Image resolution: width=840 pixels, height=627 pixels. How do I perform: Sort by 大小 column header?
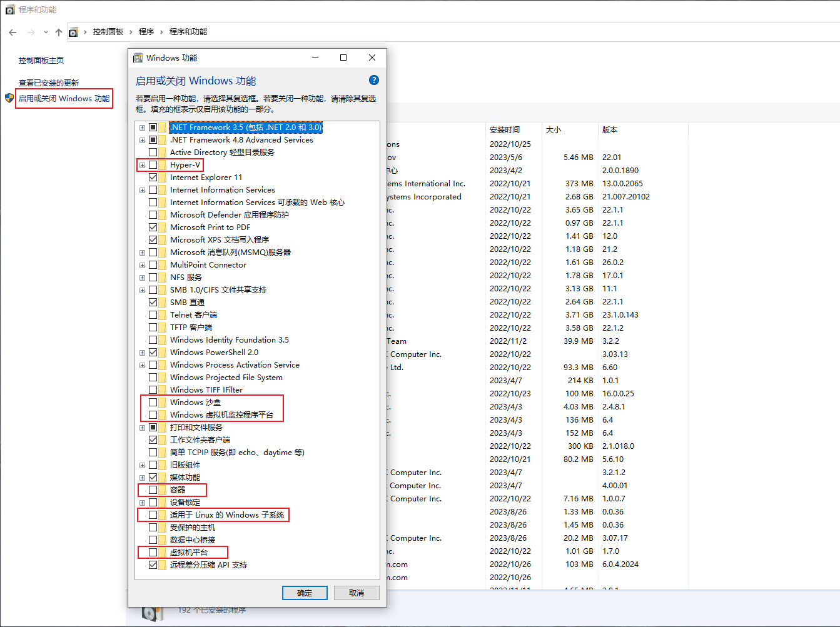554,130
